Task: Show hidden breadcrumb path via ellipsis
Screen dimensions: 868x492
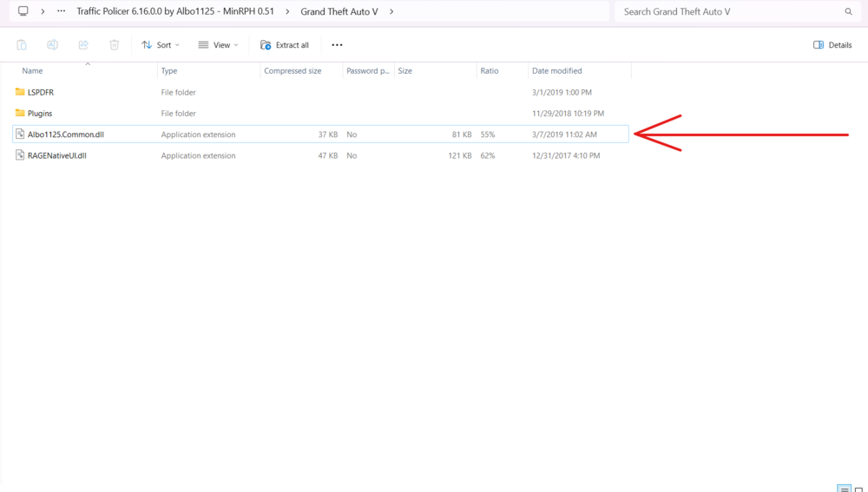Action: (x=60, y=11)
